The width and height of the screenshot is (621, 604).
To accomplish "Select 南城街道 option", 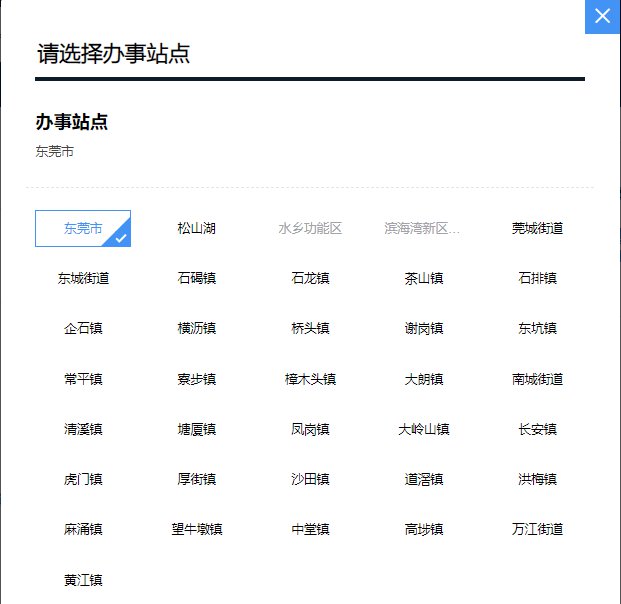I will tap(537, 379).
